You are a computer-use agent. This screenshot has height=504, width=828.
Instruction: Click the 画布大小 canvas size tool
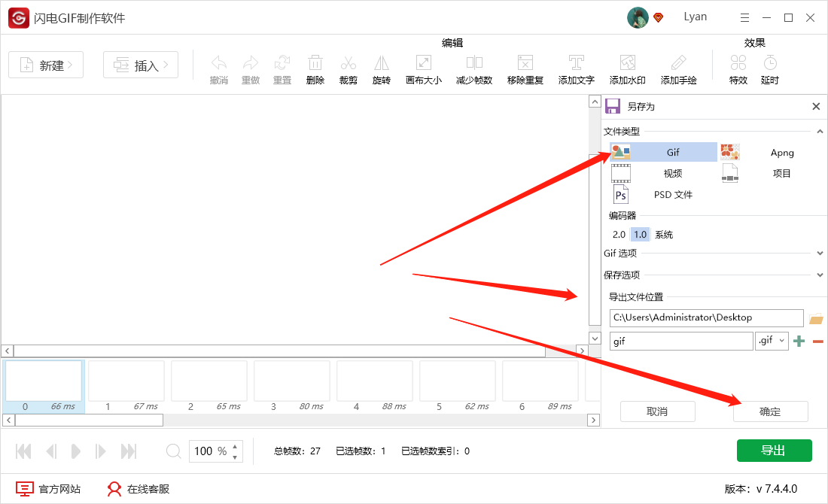(423, 68)
